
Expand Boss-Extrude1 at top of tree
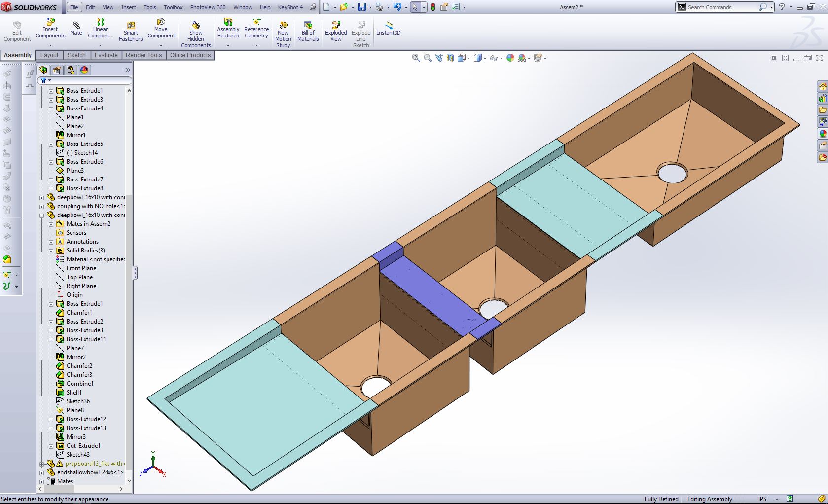coord(51,91)
